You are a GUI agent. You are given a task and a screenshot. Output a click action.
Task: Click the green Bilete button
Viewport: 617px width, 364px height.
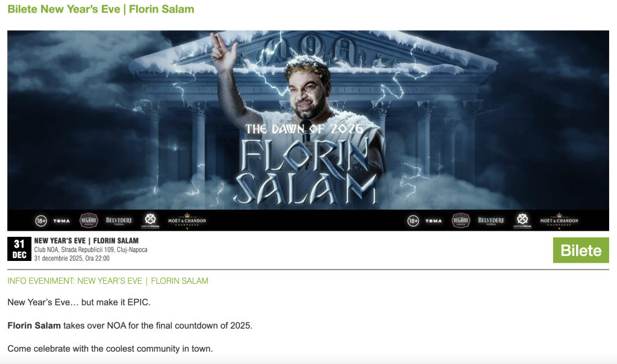581,250
